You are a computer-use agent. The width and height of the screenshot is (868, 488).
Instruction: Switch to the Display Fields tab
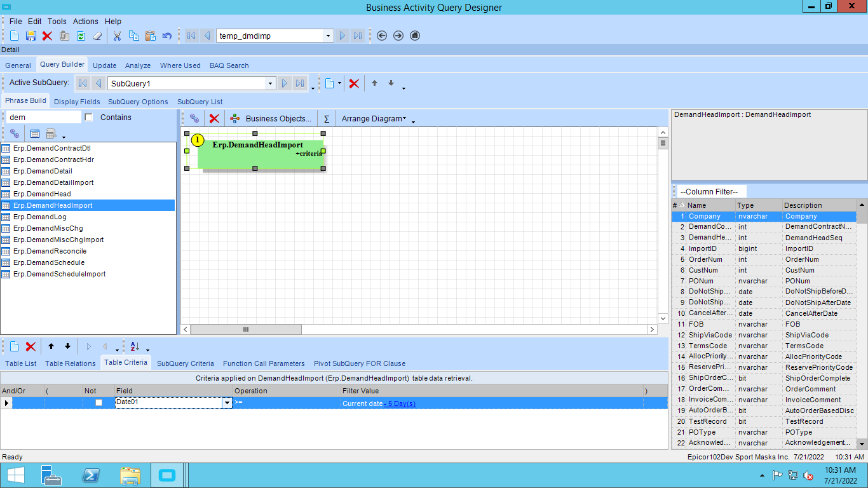click(x=77, y=101)
